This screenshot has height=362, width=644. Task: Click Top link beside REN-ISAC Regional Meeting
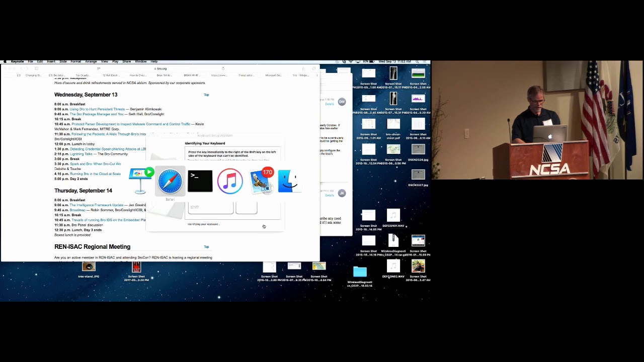point(206,247)
